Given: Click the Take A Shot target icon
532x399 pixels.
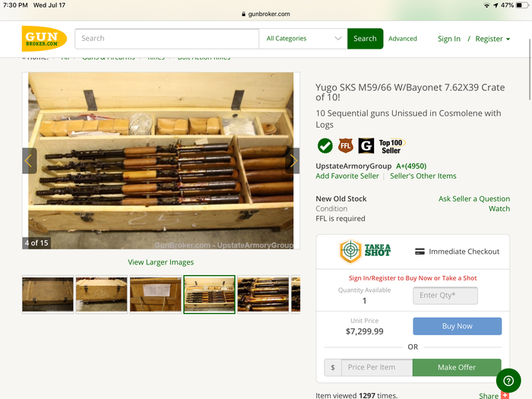Looking at the screenshot, I should coord(350,252).
